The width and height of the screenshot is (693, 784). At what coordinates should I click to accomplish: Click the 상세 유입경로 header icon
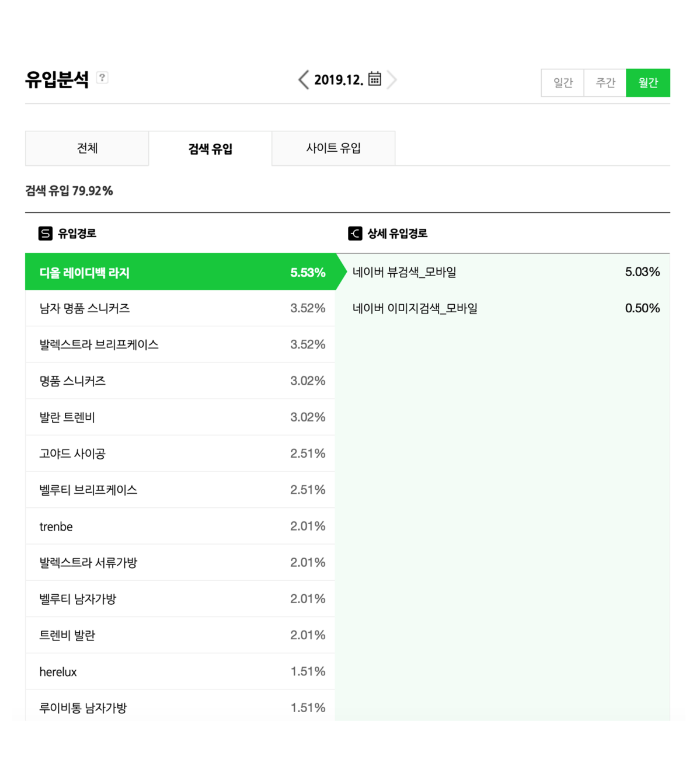tap(355, 234)
